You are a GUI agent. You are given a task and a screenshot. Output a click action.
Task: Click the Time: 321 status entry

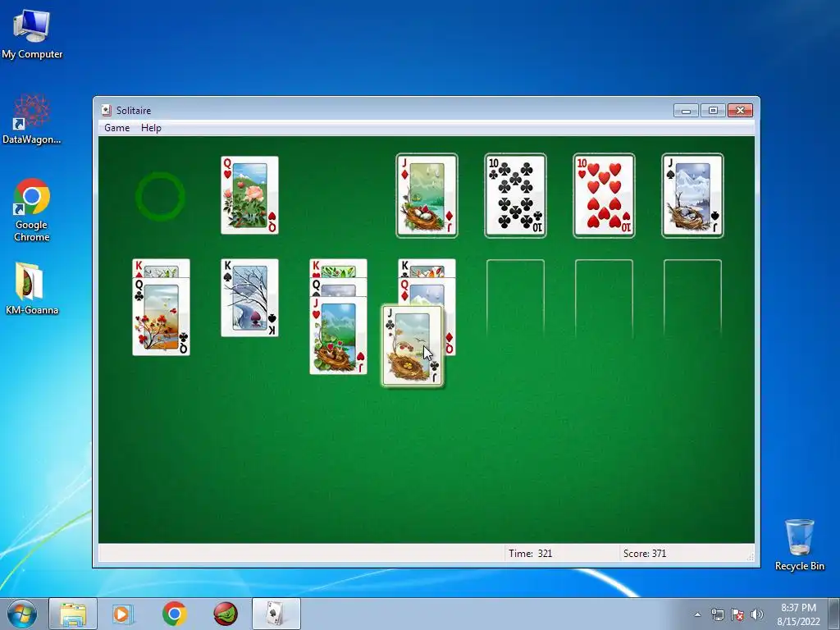pos(531,554)
